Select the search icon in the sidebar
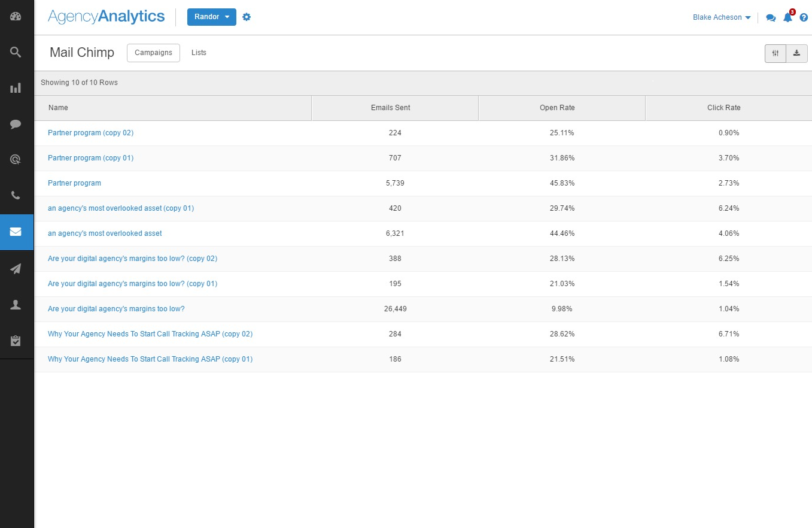812x528 pixels. coord(16,52)
